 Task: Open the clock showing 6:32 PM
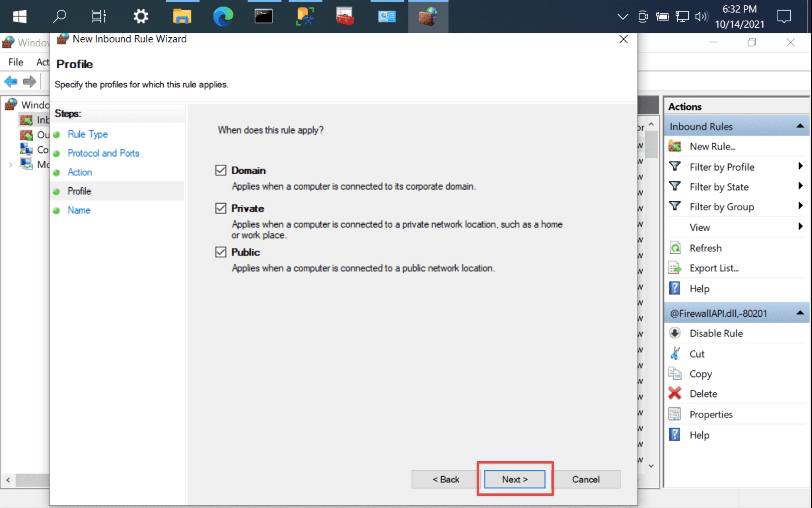[739, 16]
